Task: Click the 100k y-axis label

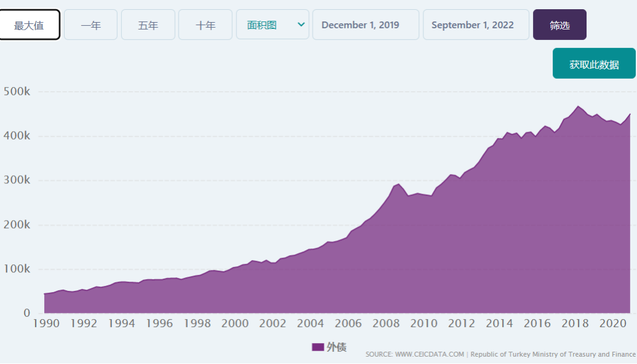Action: point(17,269)
